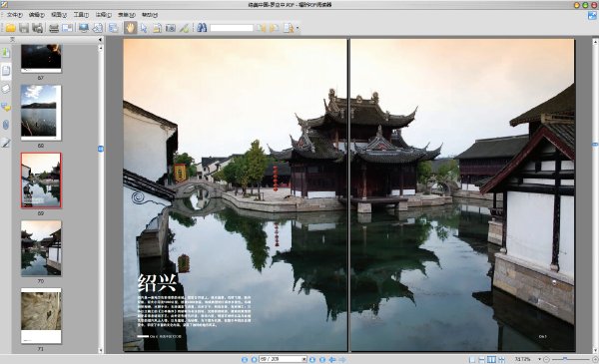Click the blue splitter handle beside thumbnails
The width and height of the screenshot is (599, 364).
(x=101, y=149)
